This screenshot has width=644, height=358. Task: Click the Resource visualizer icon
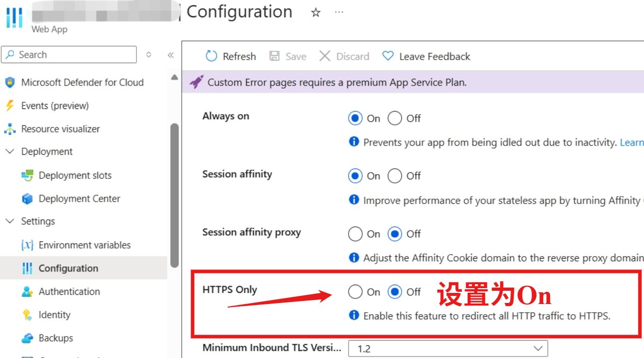click(x=10, y=129)
